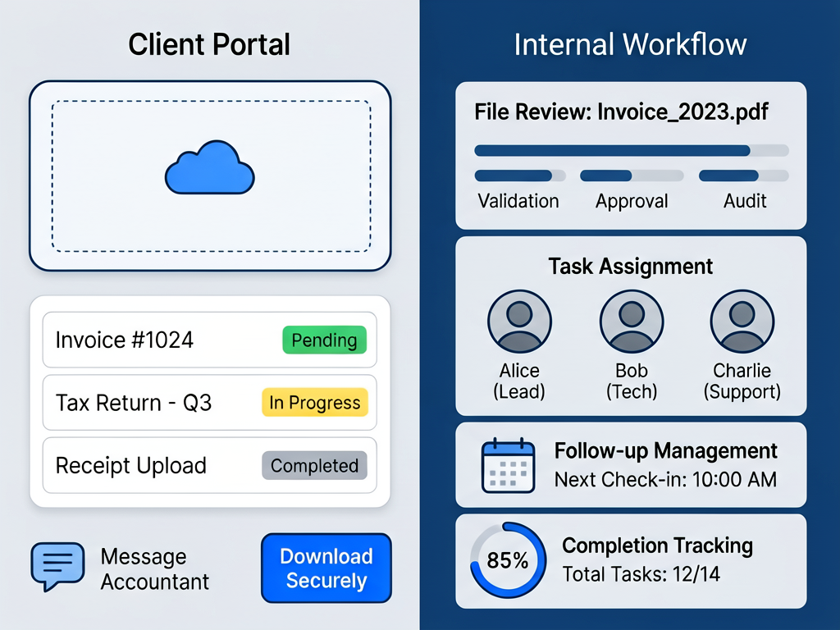Click the Completed status badge
Screen dimensions: 840x630
pyautogui.click(x=314, y=466)
